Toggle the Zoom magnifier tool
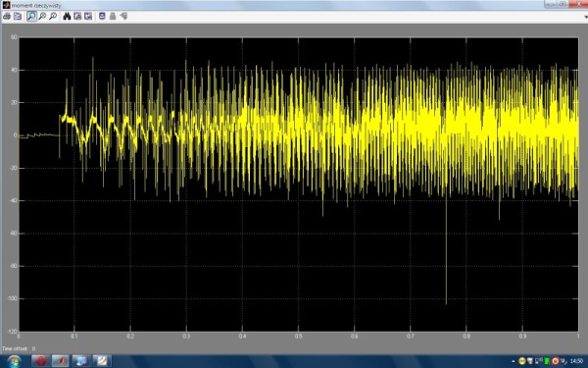Screen dimensions: 588x368 tap(32, 16)
